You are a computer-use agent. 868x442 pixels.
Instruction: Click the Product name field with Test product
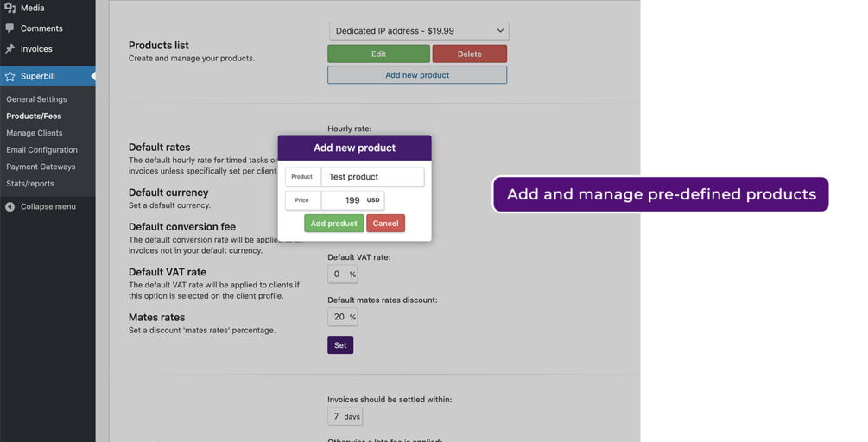click(372, 177)
